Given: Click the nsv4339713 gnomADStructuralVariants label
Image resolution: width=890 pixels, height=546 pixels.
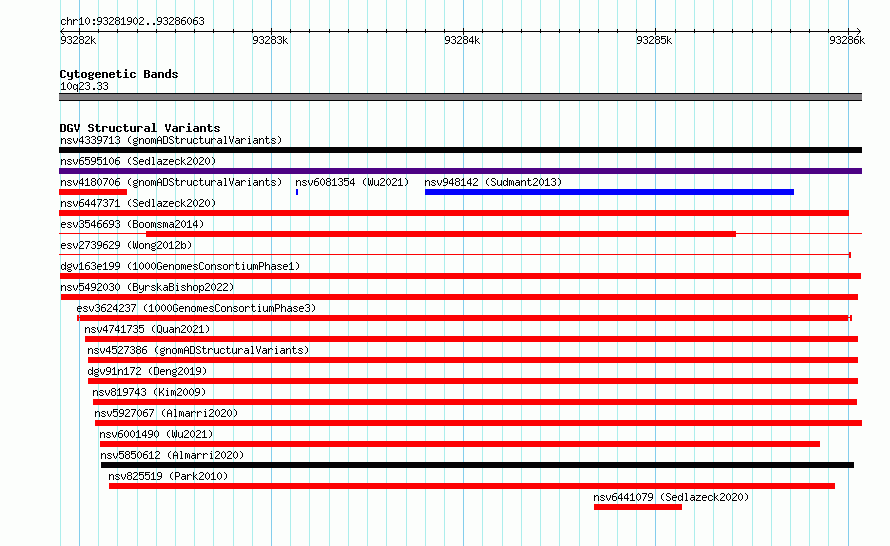Looking at the screenshot, I should click(x=171, y=140).
